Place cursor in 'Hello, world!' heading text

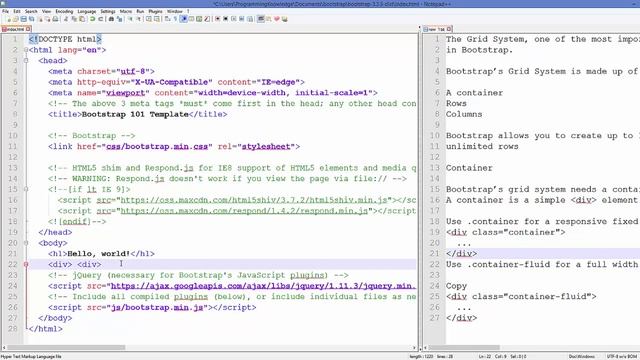pos(98,254)
